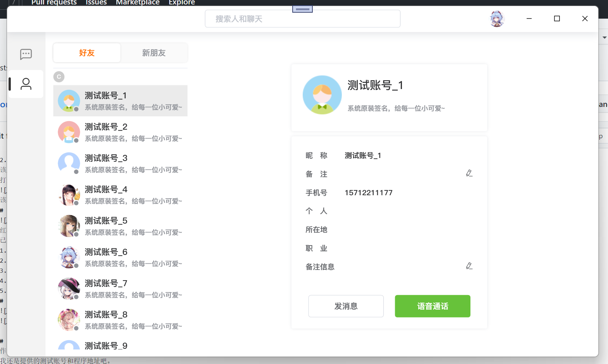Image resolution: width=608 pixels, height=364 pixels.
Task: Click the C letter group badge
Action: 59,77
